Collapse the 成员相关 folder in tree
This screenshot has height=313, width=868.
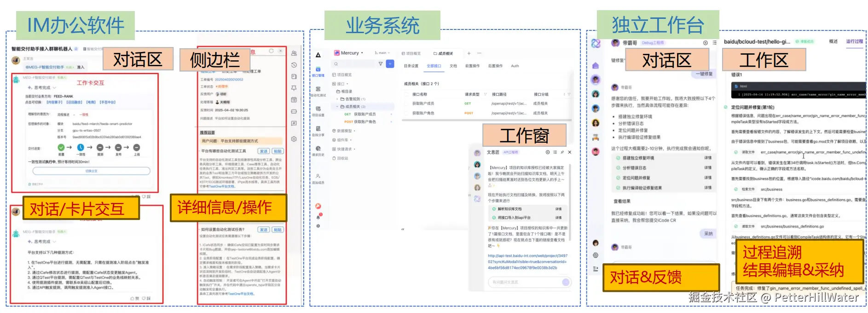coord(337,106)
